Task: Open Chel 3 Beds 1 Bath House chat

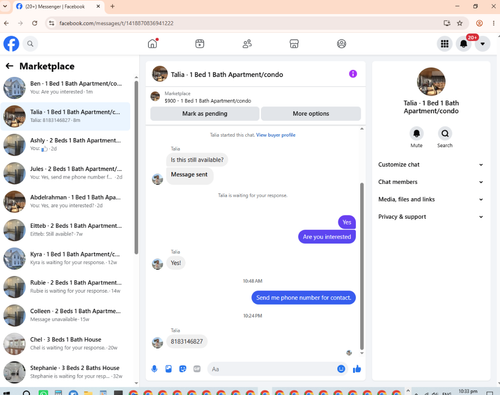Action: [x=65, y=344]
